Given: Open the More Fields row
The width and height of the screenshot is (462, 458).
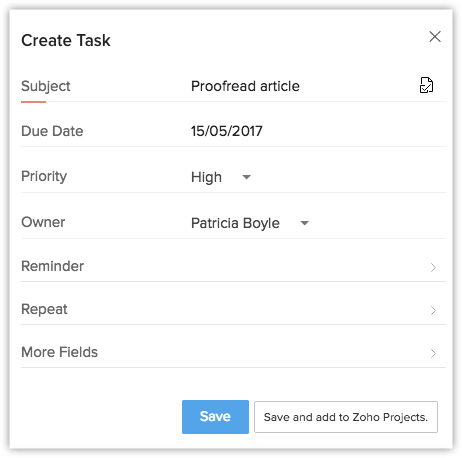Looking at the screenshot, I should [233, 352].
